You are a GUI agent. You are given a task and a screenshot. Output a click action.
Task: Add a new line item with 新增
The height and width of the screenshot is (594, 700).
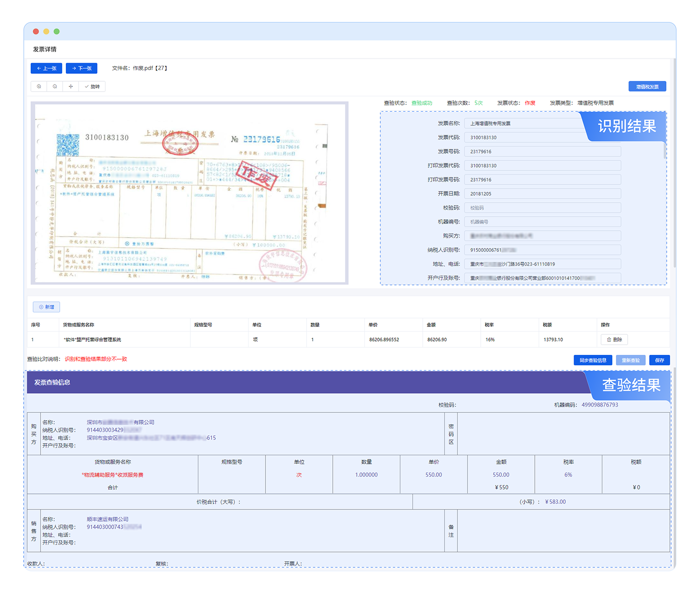pyautogui.click(x=47, y=307)
